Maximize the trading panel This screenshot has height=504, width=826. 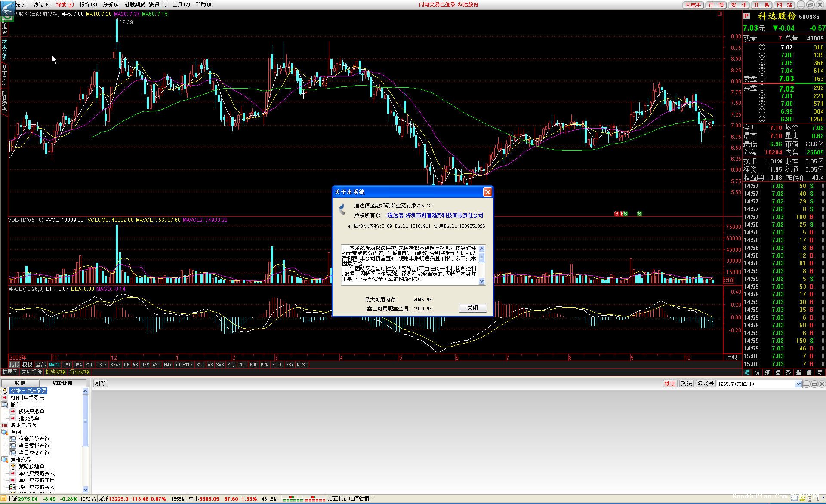(x=814, y=384)
